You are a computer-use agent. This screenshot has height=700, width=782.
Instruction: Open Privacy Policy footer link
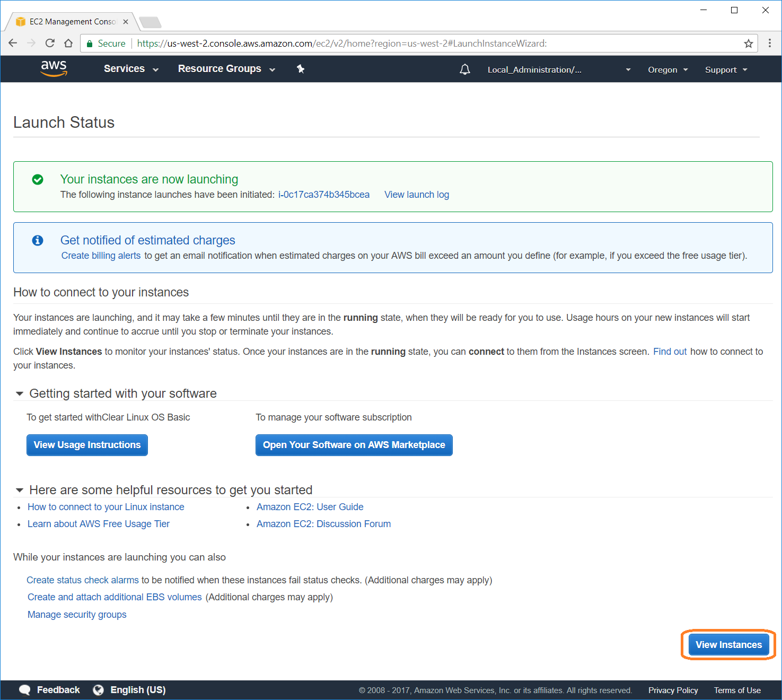673,690
